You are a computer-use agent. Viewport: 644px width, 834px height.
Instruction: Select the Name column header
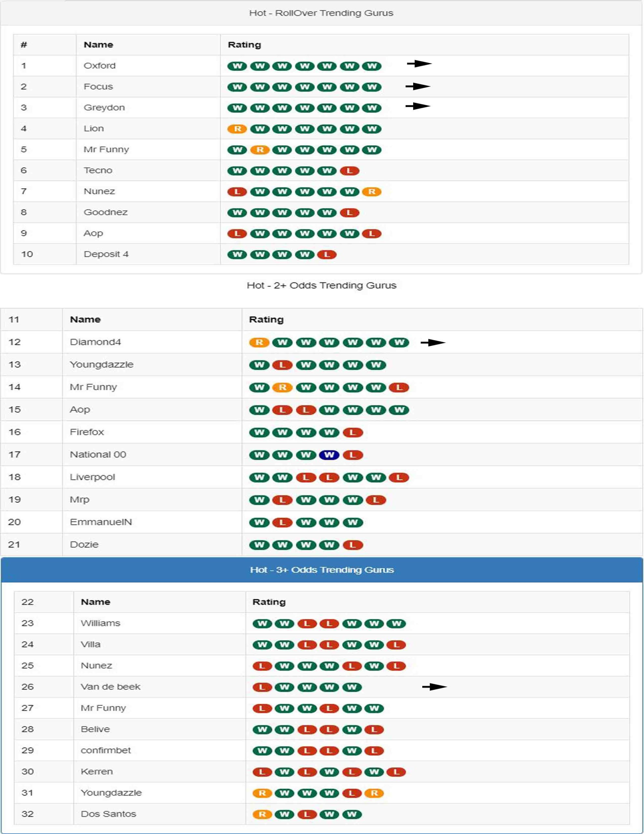coord(98,44)
